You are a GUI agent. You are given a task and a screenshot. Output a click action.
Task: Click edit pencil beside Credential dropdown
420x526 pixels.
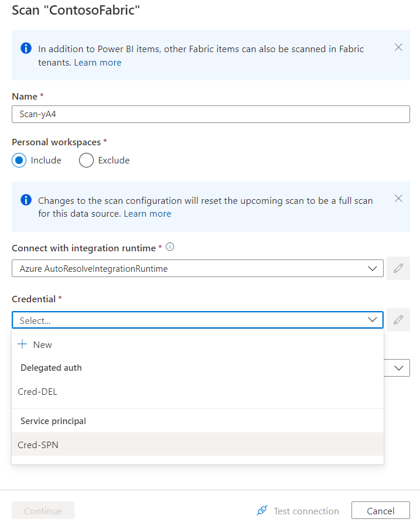coord(398,320)
